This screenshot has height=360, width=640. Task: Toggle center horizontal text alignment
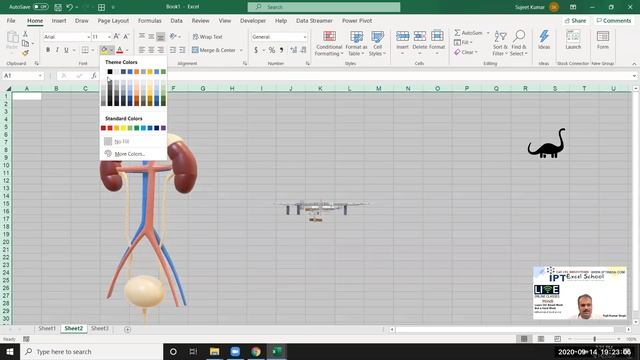point(151,50)
